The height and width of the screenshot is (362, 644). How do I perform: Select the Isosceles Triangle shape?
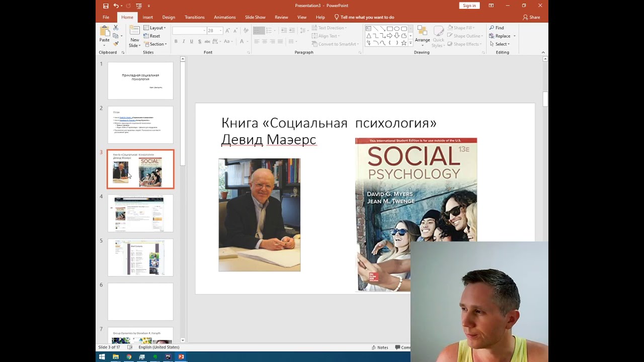coord(368,36)
